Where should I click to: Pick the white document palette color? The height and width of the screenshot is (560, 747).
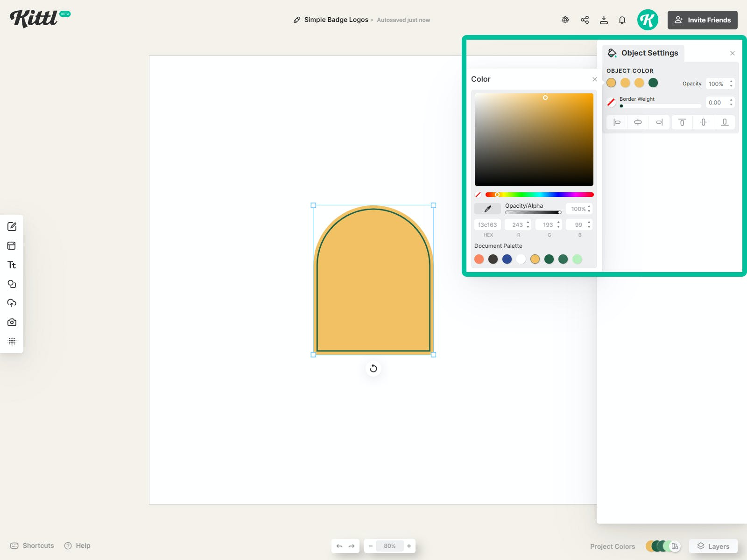521,259
